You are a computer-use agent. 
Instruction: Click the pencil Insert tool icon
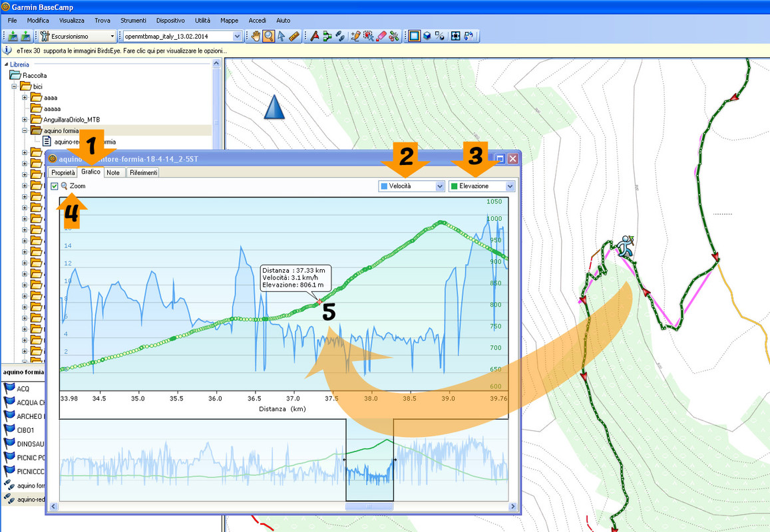[x=355, y=36]
